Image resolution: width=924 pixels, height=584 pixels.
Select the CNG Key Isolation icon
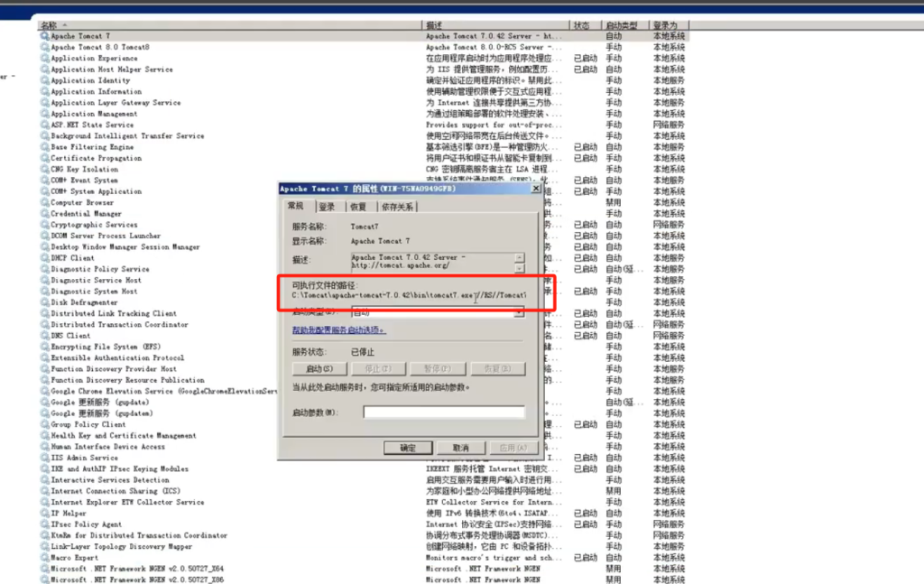[x=45, y=169]
